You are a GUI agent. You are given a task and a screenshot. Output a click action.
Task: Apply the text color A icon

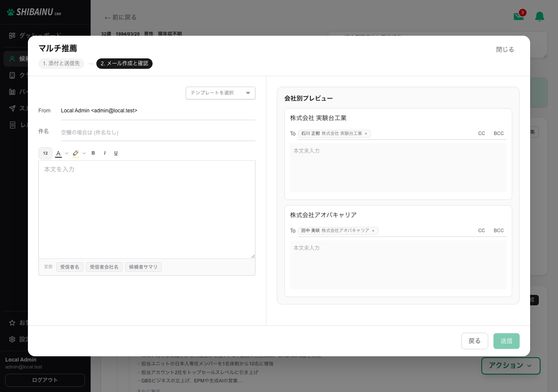[58, 153]
